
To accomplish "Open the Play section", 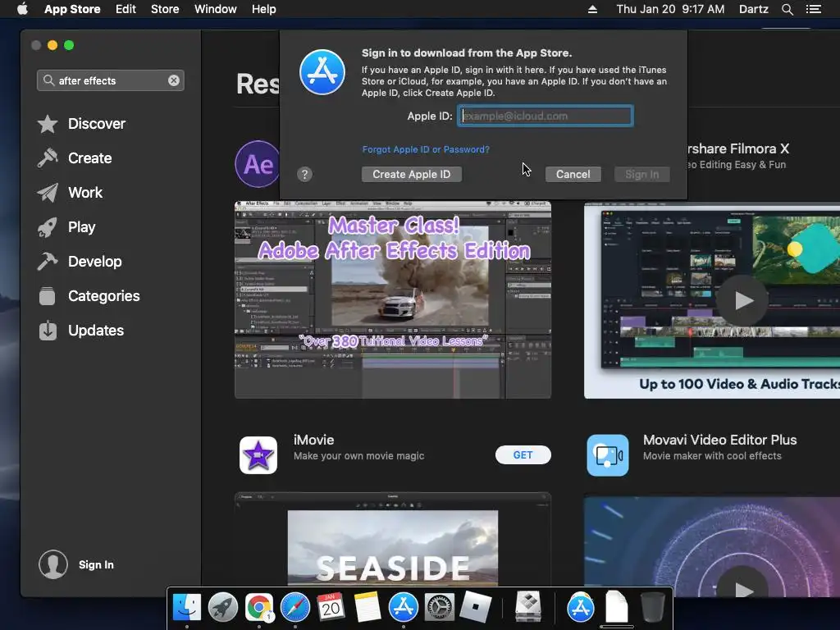I will click(66, 227).
